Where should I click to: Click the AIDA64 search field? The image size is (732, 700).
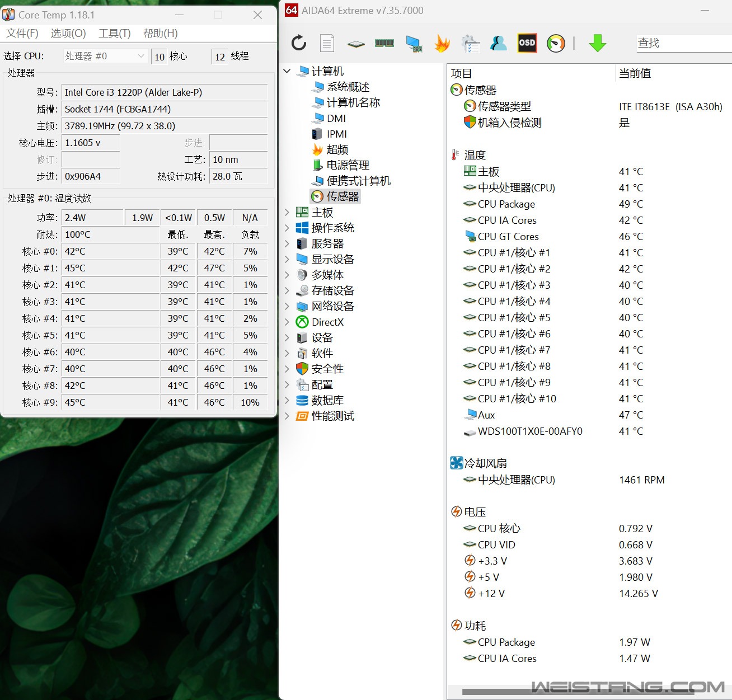point(684,43)
